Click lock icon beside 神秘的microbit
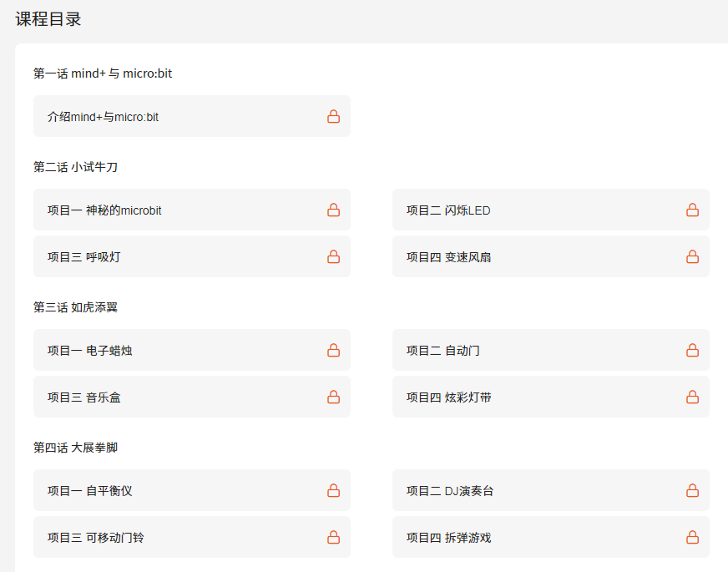 (333, 210)
